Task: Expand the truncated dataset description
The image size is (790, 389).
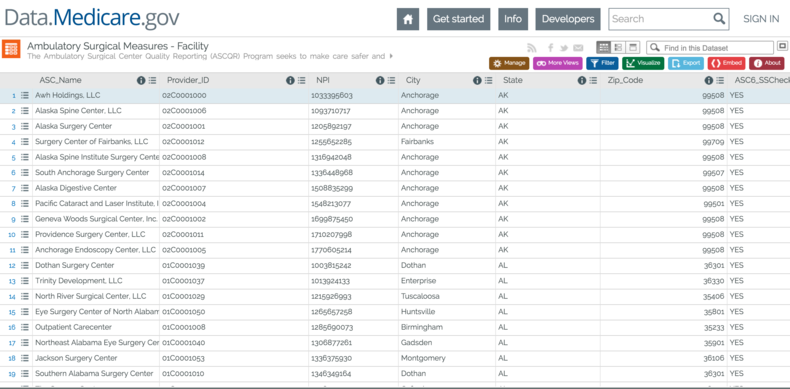Action: point(391,56)
